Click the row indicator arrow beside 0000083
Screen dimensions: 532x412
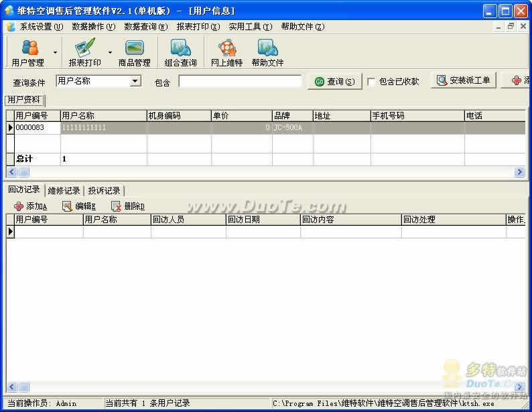pyautogui.click(x=10, y=128)
